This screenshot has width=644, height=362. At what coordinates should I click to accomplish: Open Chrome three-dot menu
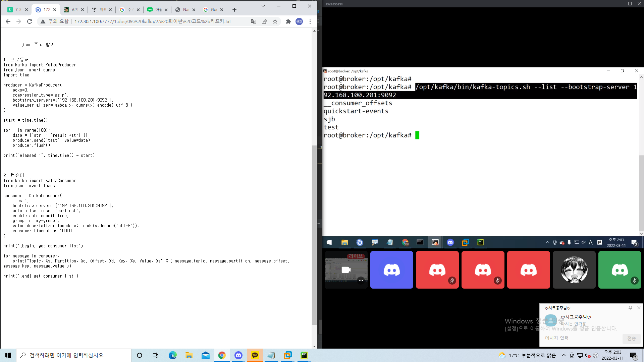pyautogui.click(x=310, y=21)
